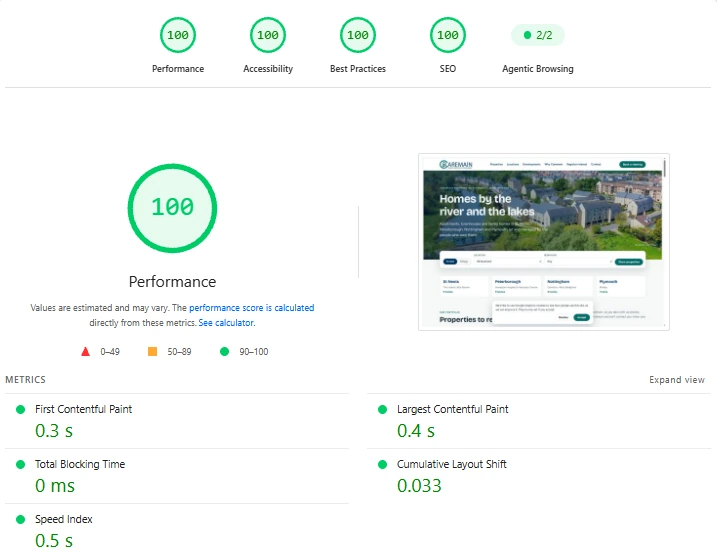Click the 0.3 s First Contentful Paint value
This screenshot has width=717, height=557.
(54, 431)
